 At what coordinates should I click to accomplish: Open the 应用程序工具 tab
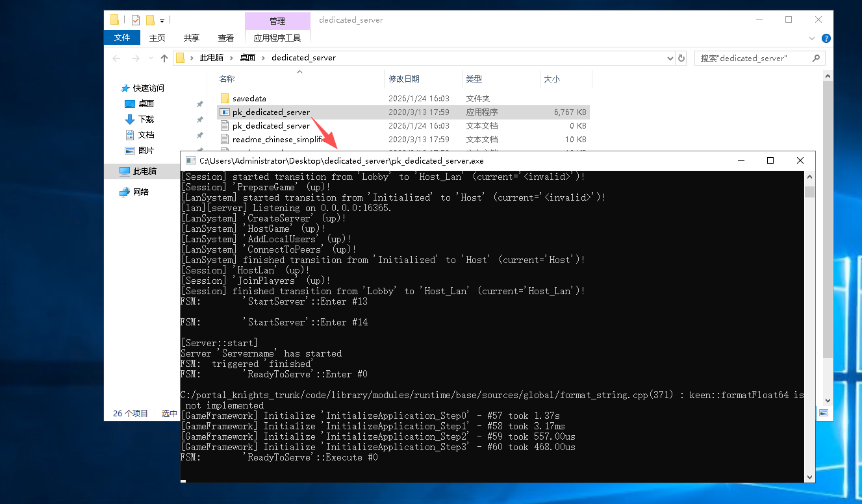click(x=277, y=38)
